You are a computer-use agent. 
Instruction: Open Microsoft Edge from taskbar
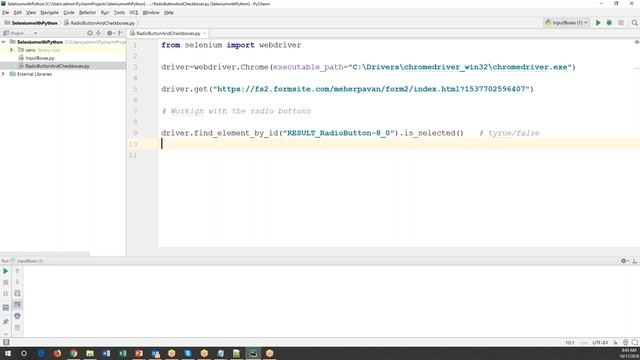point(41,353)
